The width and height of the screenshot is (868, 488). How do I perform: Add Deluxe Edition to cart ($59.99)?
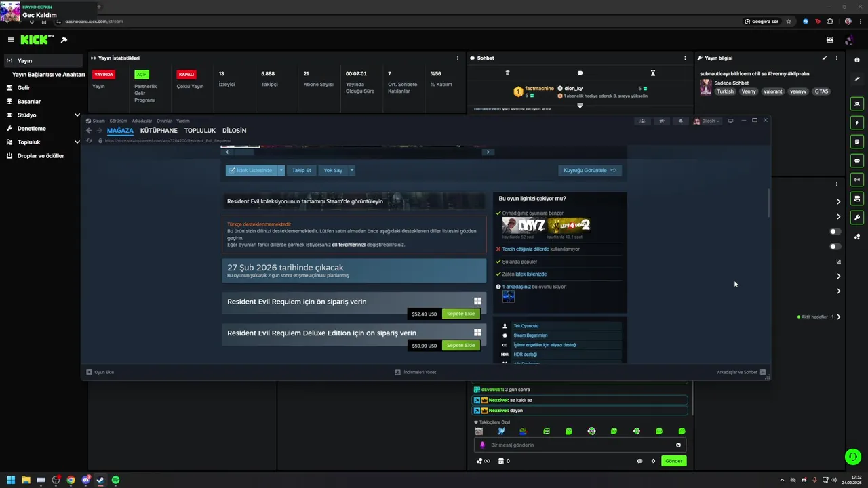tap(460, 346)
